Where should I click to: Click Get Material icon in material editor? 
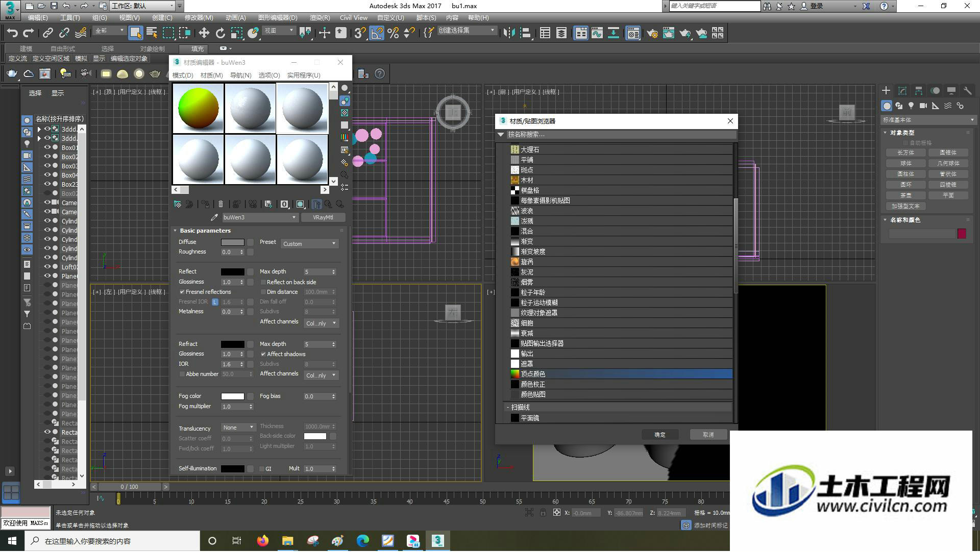pos(178,204)
